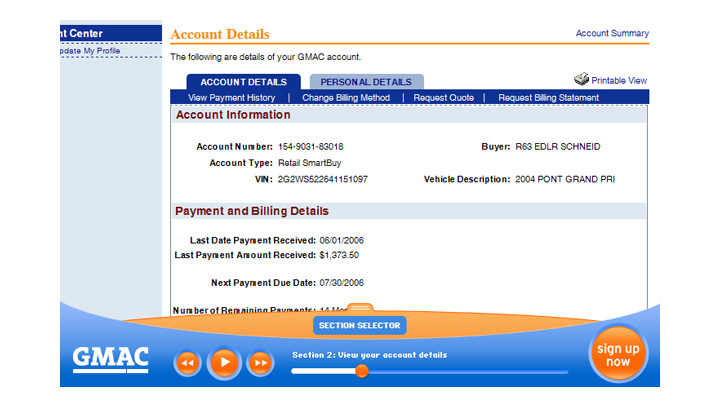The image size is (720, 407).
Task: Switch to the Personal Details tab
Action: click(x=366, y=82)
